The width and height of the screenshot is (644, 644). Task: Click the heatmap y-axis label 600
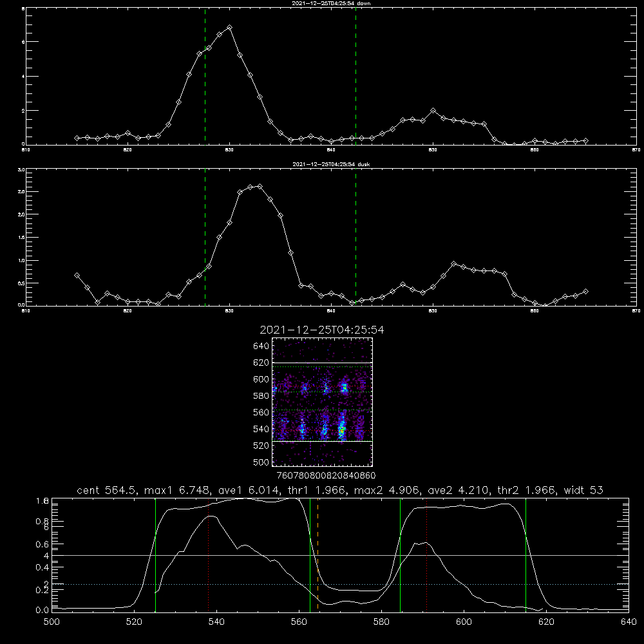[x=261, y=379]
